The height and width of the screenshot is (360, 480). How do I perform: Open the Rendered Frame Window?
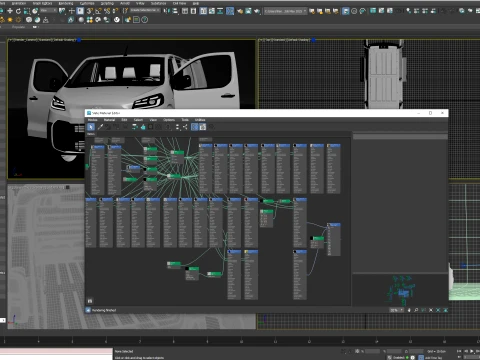[x=248, y=11]
